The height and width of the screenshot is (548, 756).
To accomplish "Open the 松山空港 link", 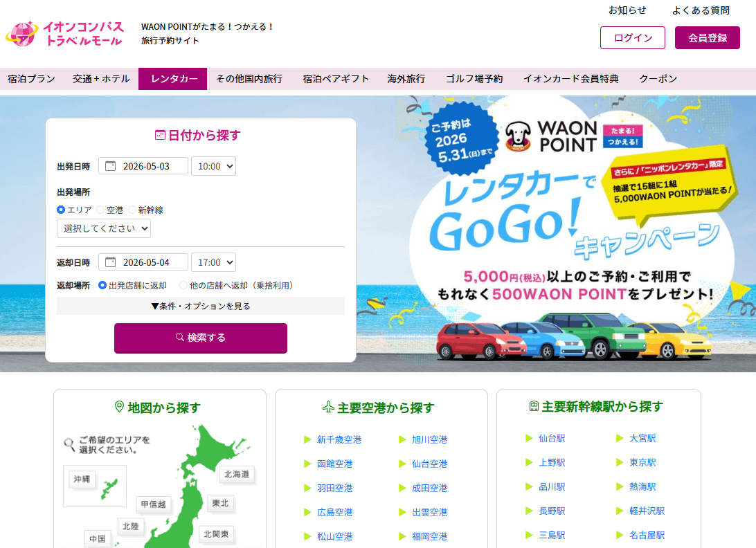I will coord(335,536).
